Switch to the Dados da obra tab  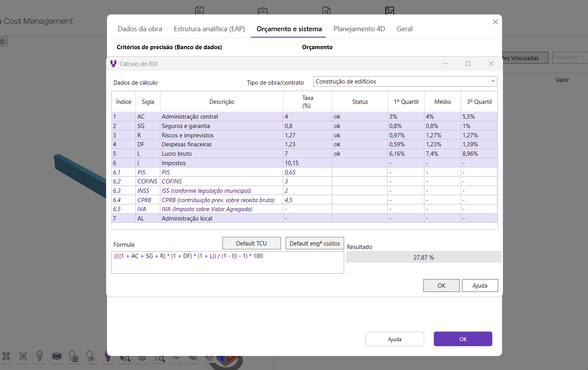(x=140, y=29)
